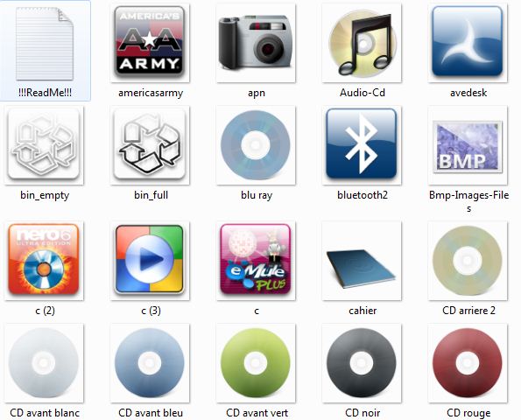
Task: Select the CD avant bleu blue disc
Action: click(x=150, y=363)
